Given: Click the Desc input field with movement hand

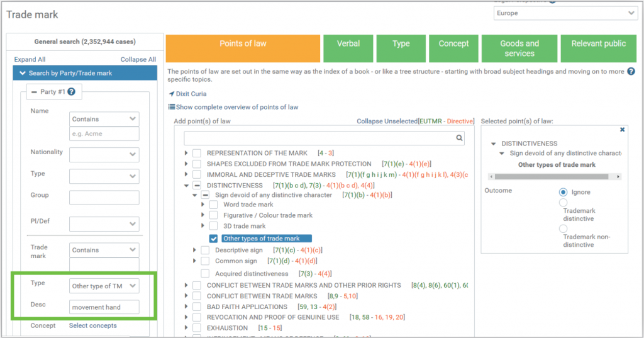Looking at the screenshot, I should pos(104,307).
